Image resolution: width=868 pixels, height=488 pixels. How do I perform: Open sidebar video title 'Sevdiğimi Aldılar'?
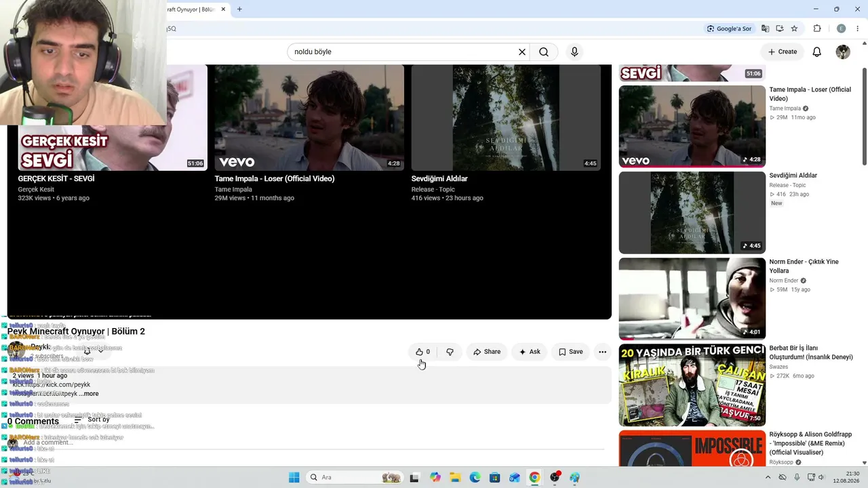click(793, 176)
